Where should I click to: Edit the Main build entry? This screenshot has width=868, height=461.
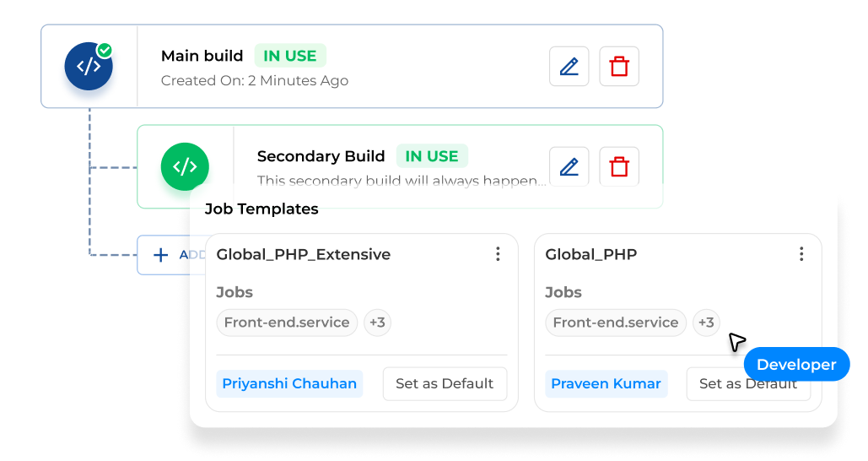click(x=569, y=67)
